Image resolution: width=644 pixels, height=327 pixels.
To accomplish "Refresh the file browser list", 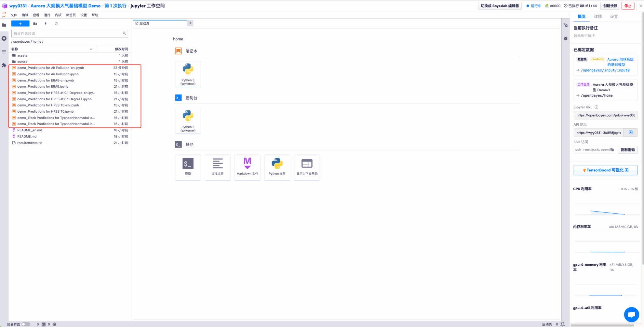I will [56, 24].
